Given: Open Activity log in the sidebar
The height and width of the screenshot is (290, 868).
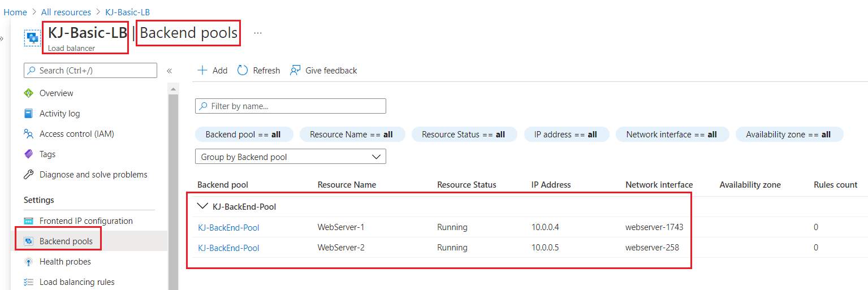Looking at the screenshot, I should pyautogui.click(x=59, y=114).
